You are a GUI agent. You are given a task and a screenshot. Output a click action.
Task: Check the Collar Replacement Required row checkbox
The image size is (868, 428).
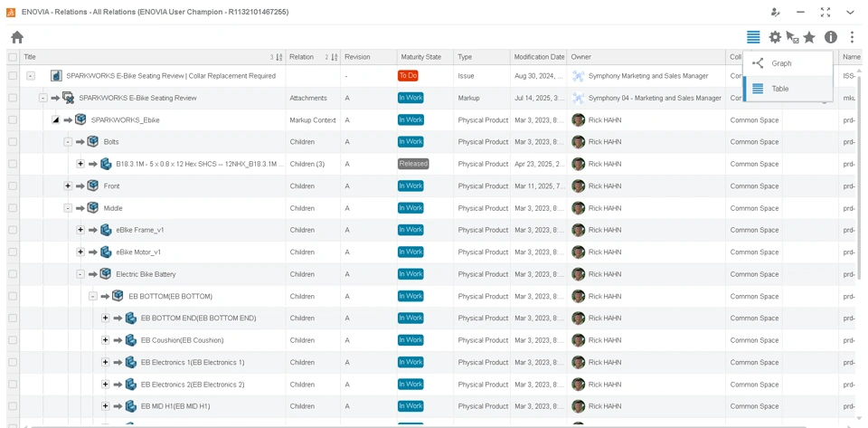click(x=13, y=76)
